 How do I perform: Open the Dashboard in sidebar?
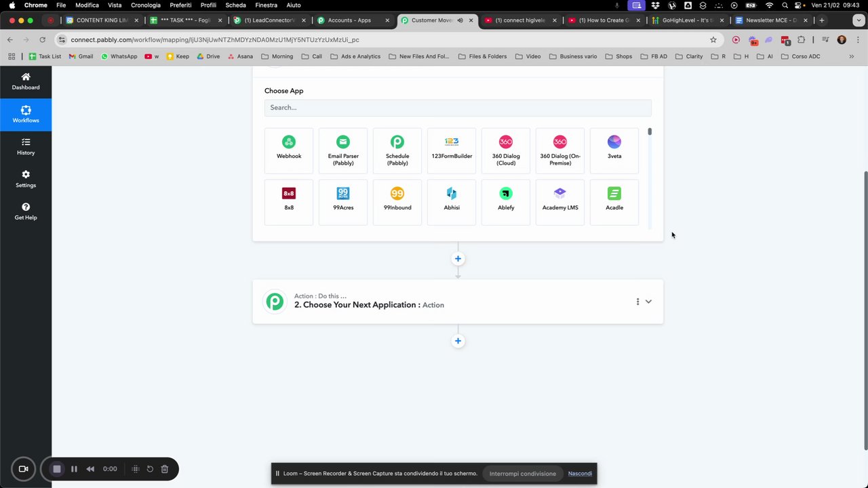pos(26,81)
